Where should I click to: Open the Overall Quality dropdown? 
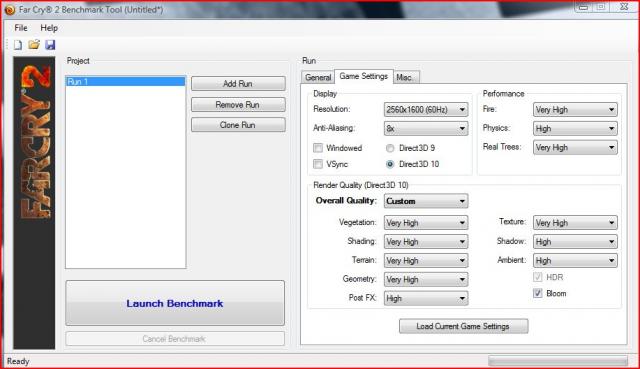click(x=426, y=201)
